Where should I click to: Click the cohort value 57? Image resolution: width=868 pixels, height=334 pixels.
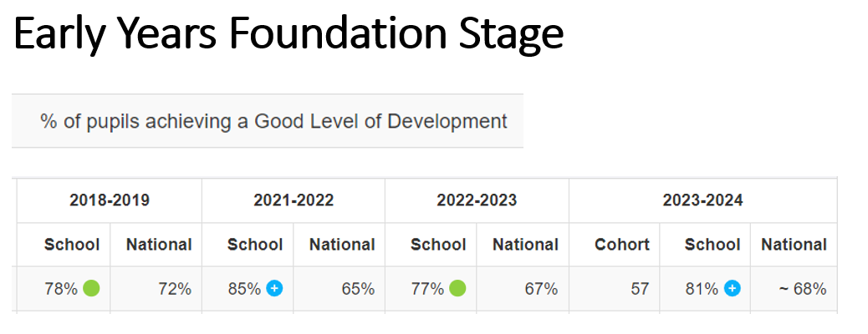[x=640, y=290]
